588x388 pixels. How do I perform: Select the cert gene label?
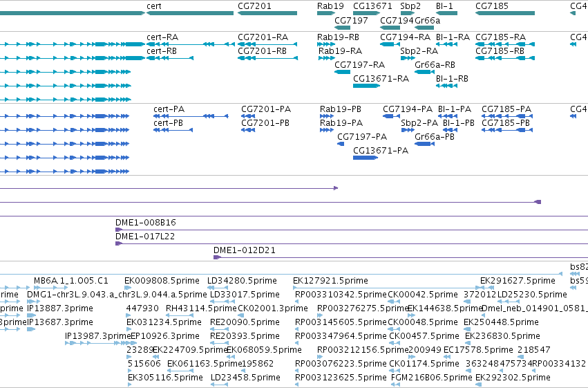tap(154, 6)
